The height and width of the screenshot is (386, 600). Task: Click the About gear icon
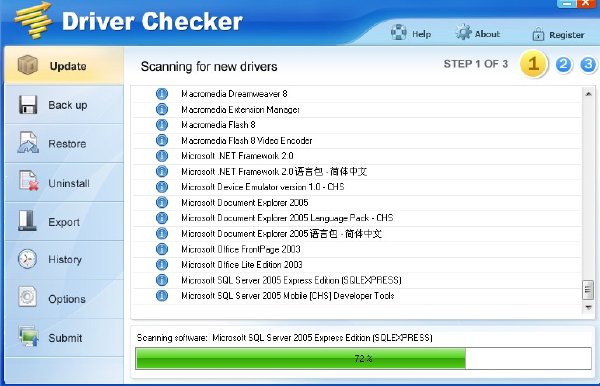coord(463,32)
